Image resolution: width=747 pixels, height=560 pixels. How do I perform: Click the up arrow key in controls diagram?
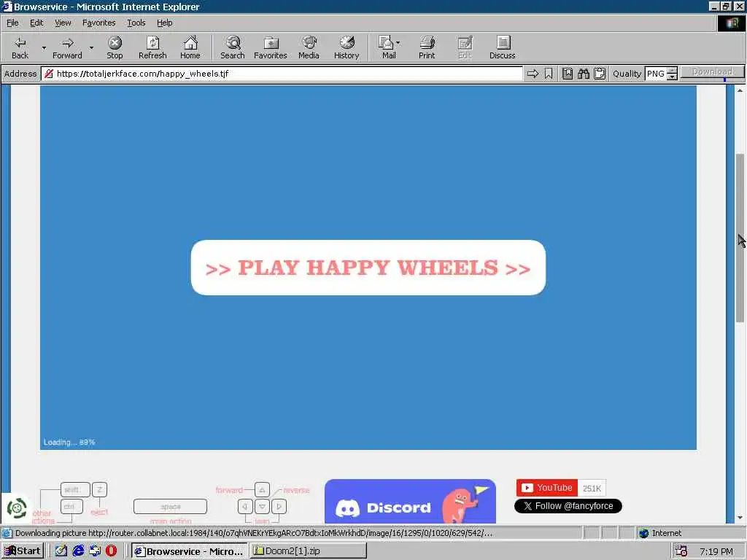(262, 489)
